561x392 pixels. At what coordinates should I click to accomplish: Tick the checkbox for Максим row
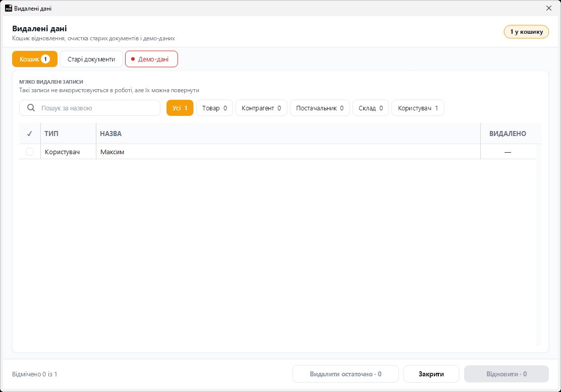click(30, 152)
